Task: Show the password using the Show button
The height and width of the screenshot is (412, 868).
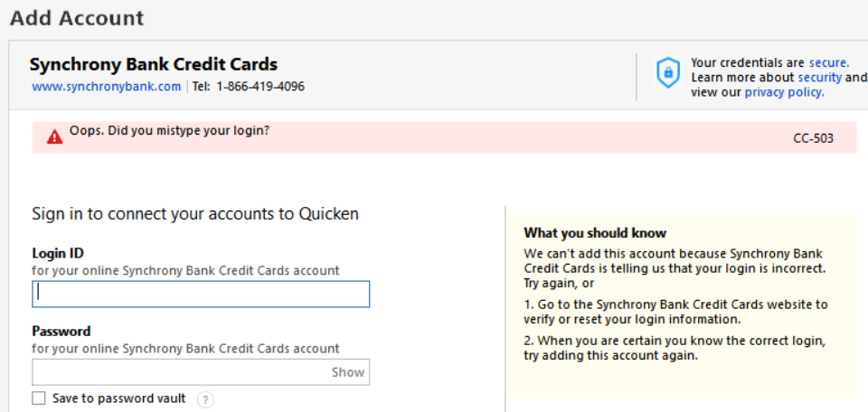Action: pyautogui.click(x=348, y=372)
